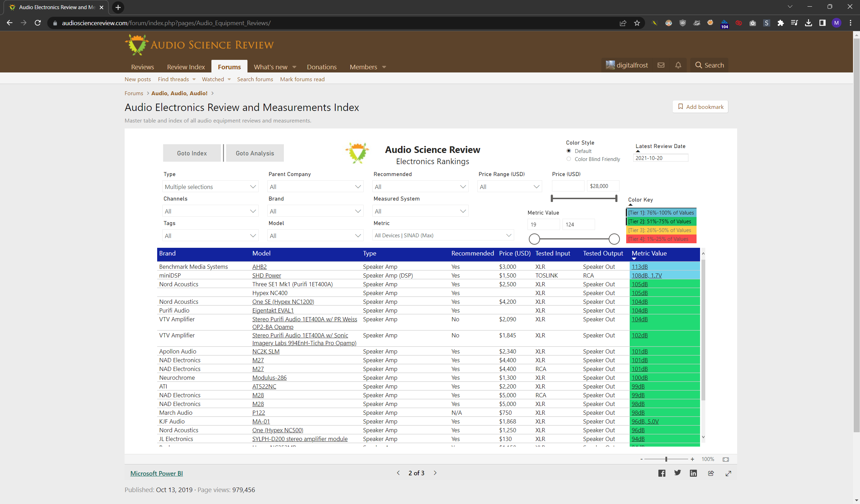
Task: Click the Metric Value slider left handle
Action: [x=534, y=239]
